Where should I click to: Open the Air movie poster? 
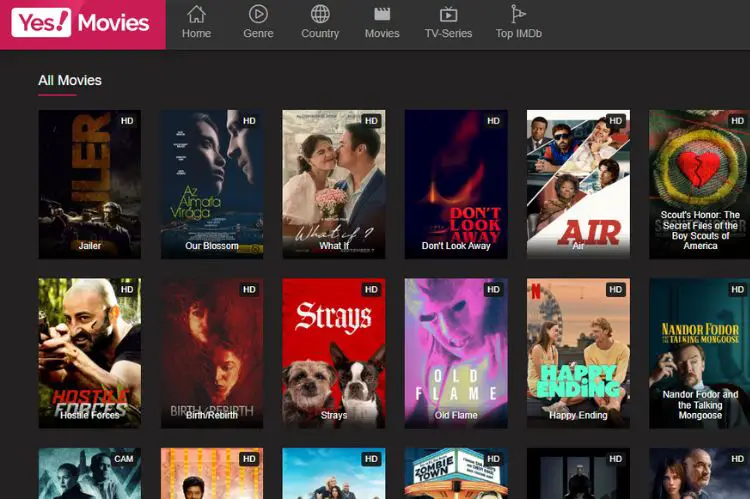(578, 184)
